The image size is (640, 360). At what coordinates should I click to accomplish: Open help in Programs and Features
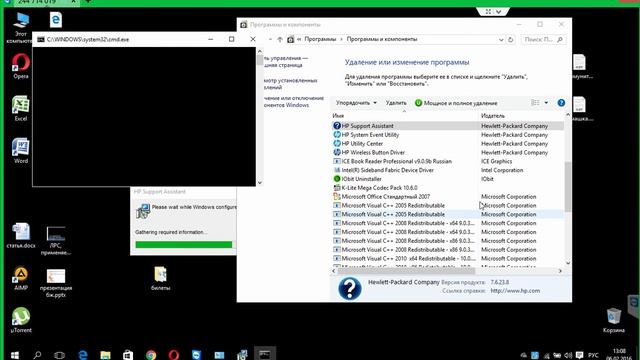561,103
